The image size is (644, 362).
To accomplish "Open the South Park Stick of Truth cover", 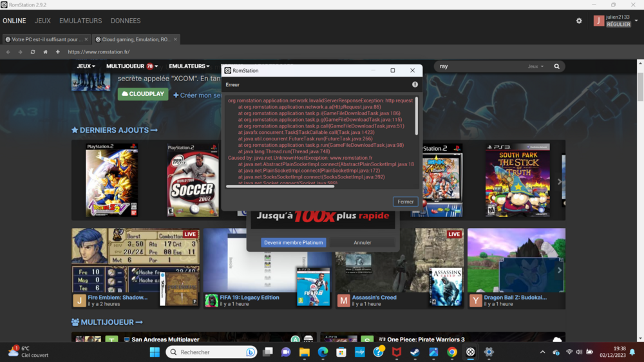I will click(517, 180).
